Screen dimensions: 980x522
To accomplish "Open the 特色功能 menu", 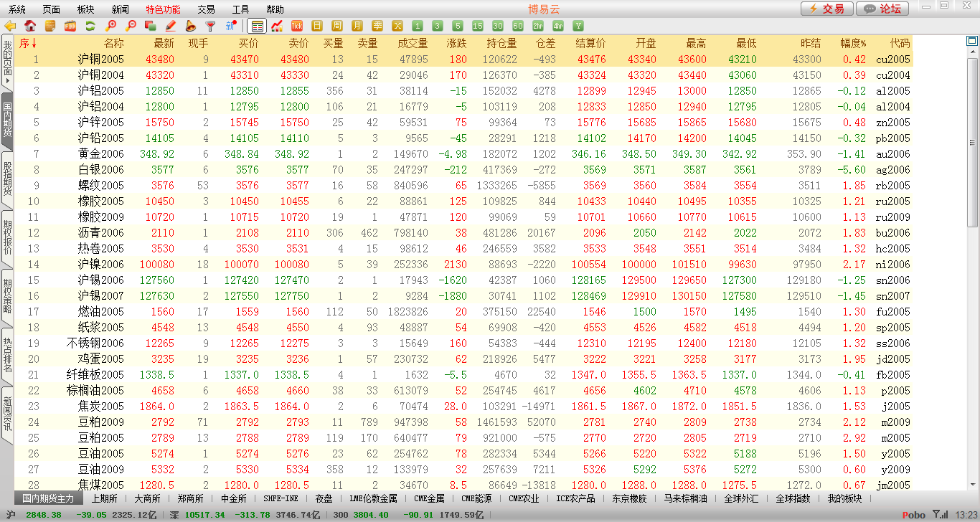I will [x=164, y=9].
